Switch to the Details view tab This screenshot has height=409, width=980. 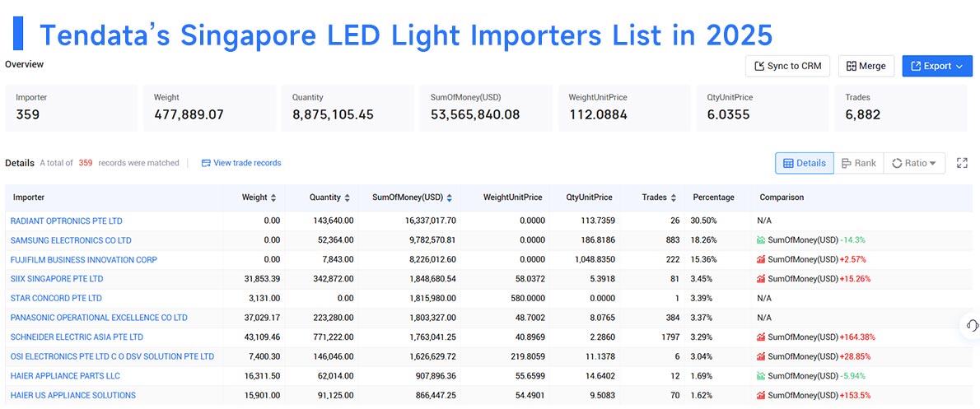coord(805,163)
